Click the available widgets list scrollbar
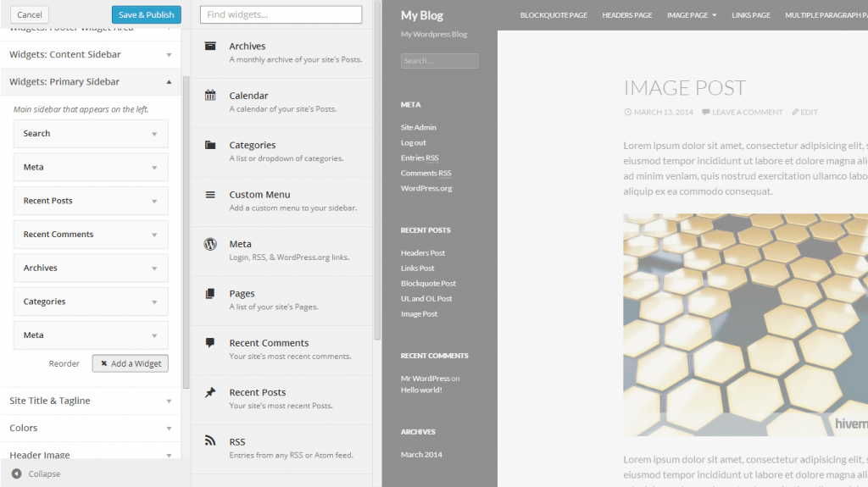The width and height of the screenshot is (868, 487). [x=377, y=170]
